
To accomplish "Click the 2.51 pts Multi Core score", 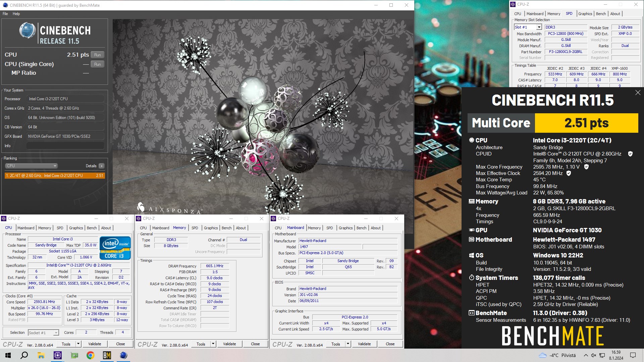I will pos(586,123).
